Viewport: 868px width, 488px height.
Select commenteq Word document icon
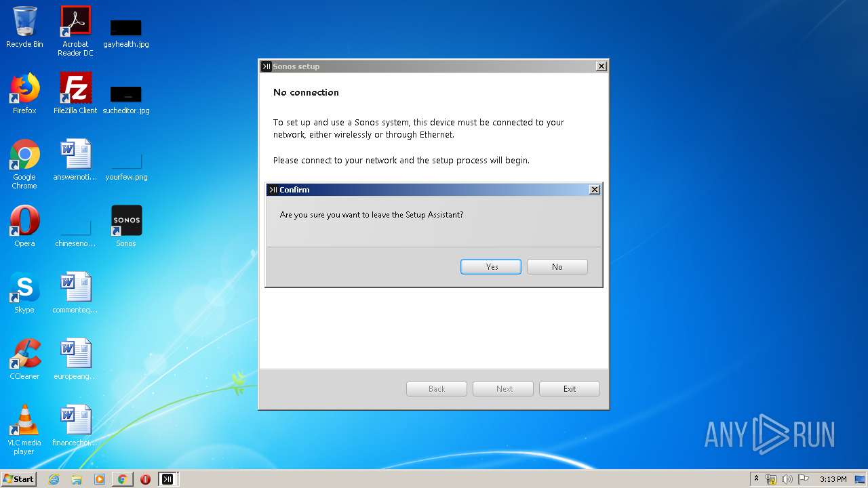click(75, 293)
